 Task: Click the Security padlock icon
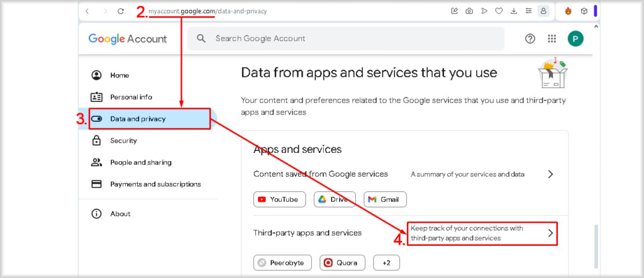click(x=96, y=140)
